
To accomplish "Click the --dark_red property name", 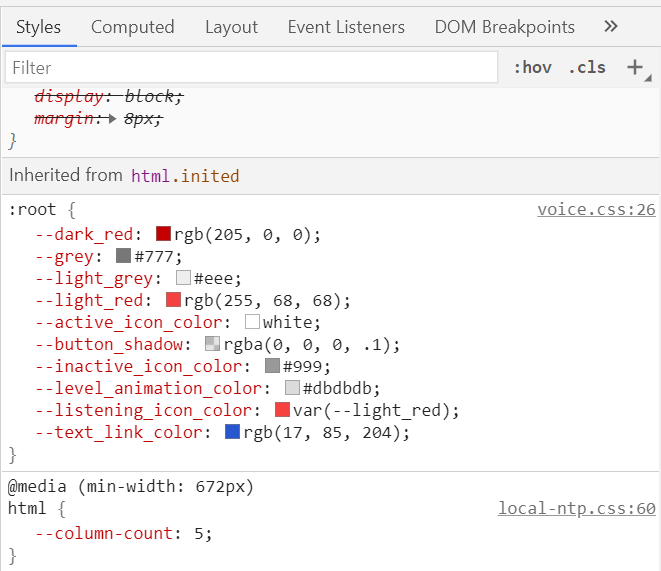I will (84, 234).
